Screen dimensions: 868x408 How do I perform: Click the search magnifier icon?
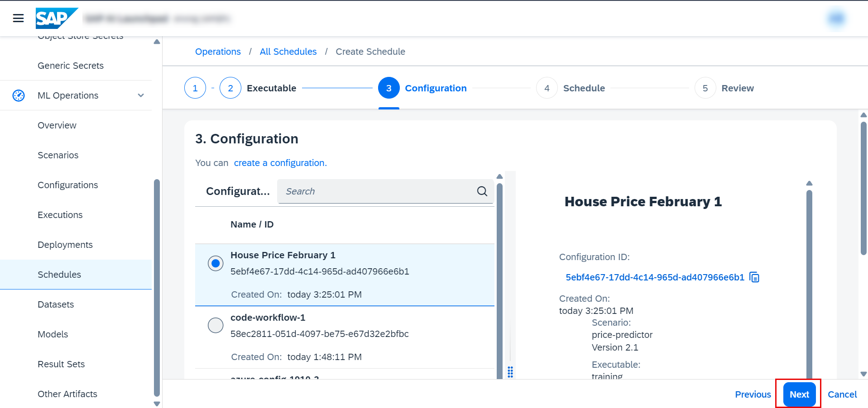pos(482,191)
